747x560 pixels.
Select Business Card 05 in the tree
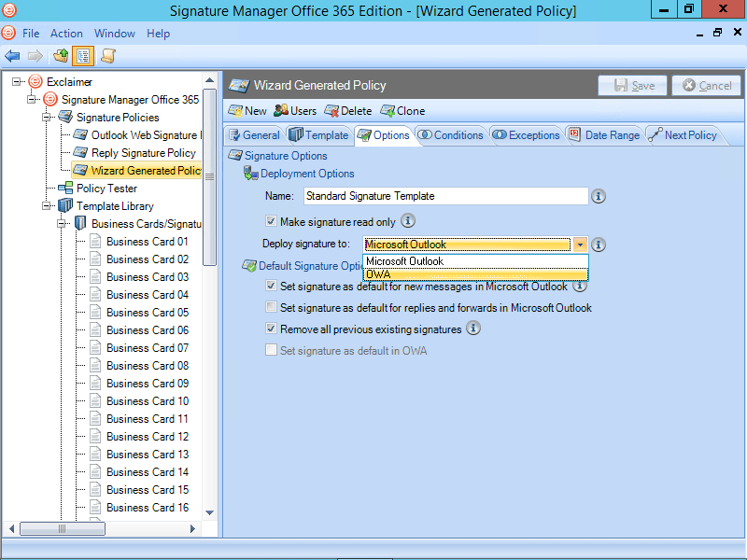point(148,313)
